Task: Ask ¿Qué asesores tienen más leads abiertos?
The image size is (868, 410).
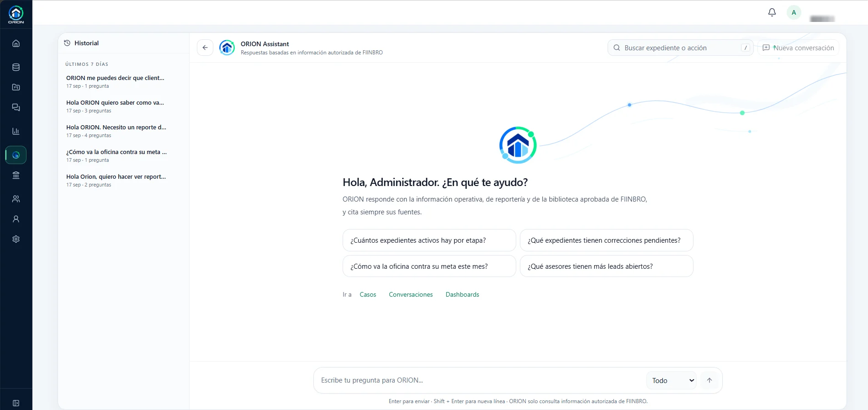Action: point(607,266)
